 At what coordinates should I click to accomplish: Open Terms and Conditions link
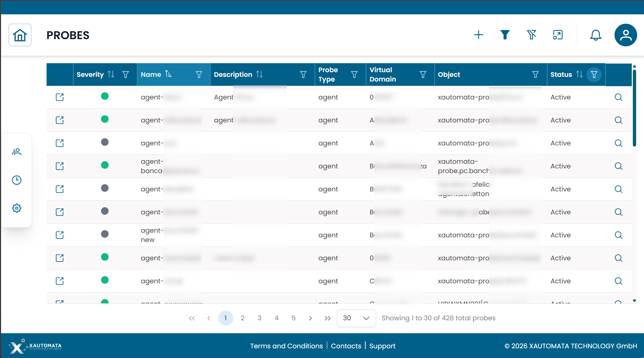(286, 346)
